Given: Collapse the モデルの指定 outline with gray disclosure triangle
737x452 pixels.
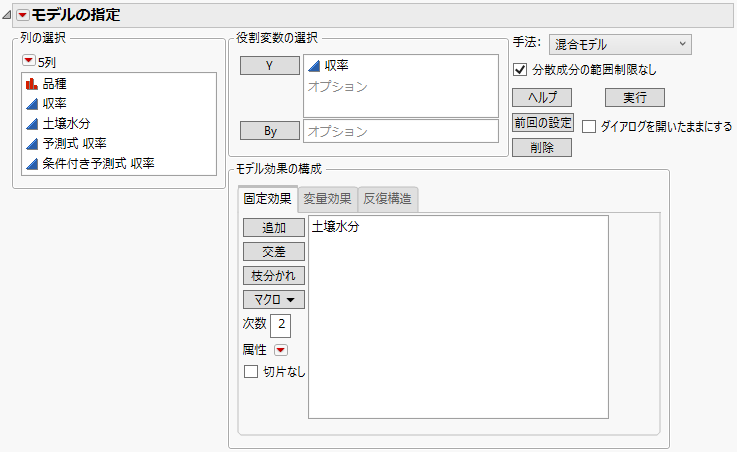Looking at the screenshot, I should (7, 16).
